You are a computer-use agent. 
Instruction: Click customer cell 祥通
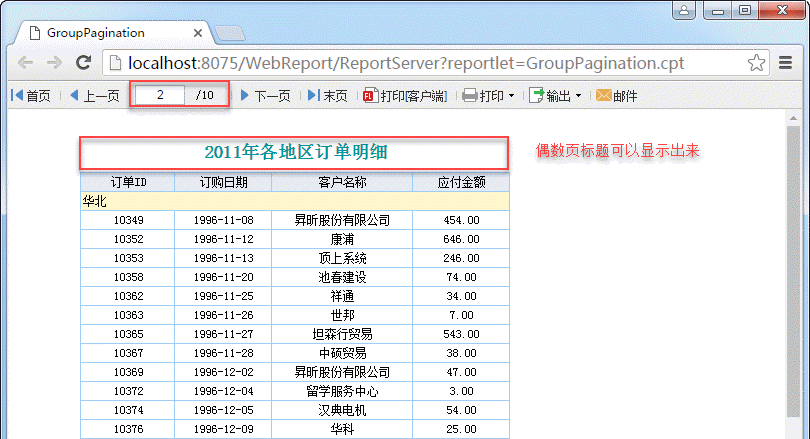point(342,296)
